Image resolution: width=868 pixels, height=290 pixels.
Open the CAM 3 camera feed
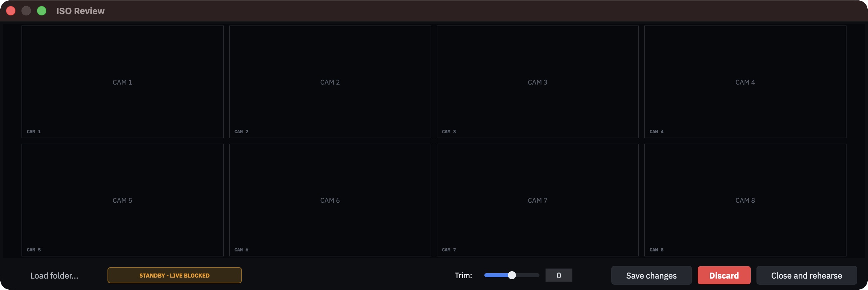(x=537, y=82)
